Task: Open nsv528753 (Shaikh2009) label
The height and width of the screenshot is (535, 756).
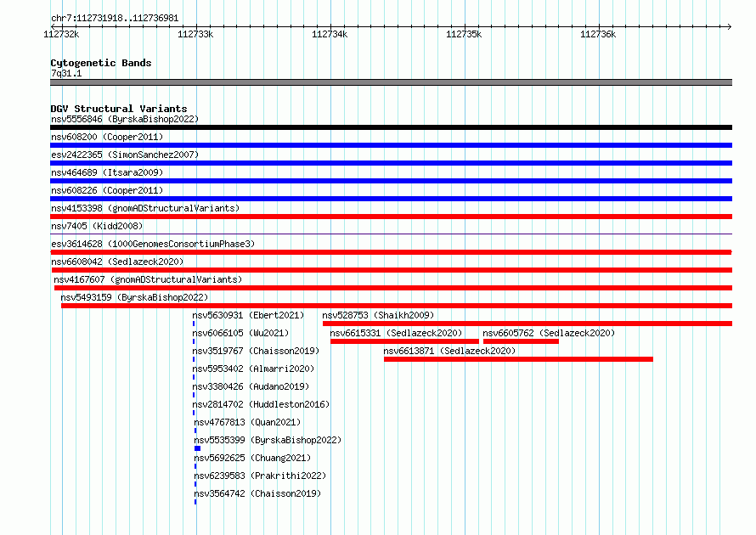Action: (378, 315)
